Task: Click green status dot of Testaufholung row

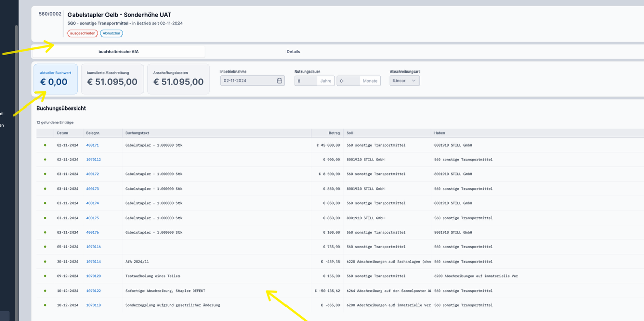Action: (45, 276)
